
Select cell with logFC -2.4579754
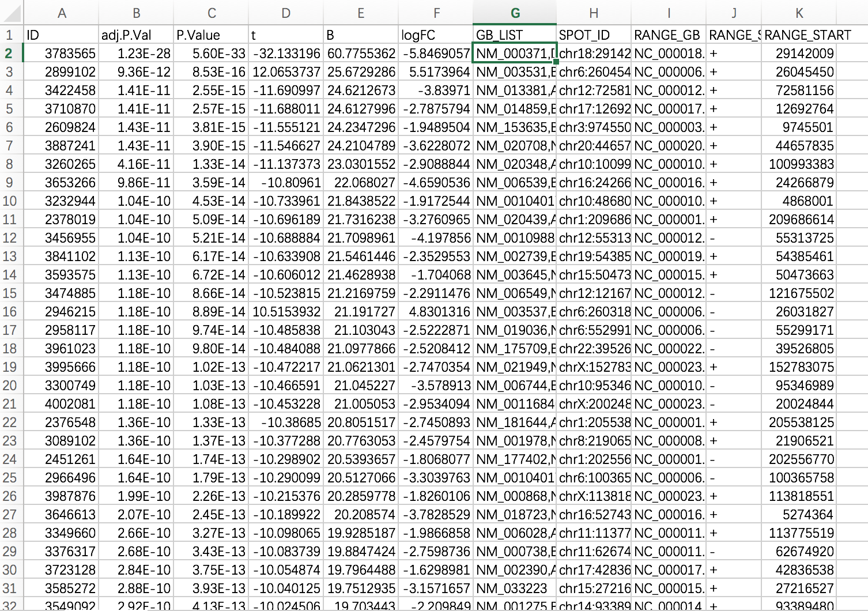pos(436,440)
